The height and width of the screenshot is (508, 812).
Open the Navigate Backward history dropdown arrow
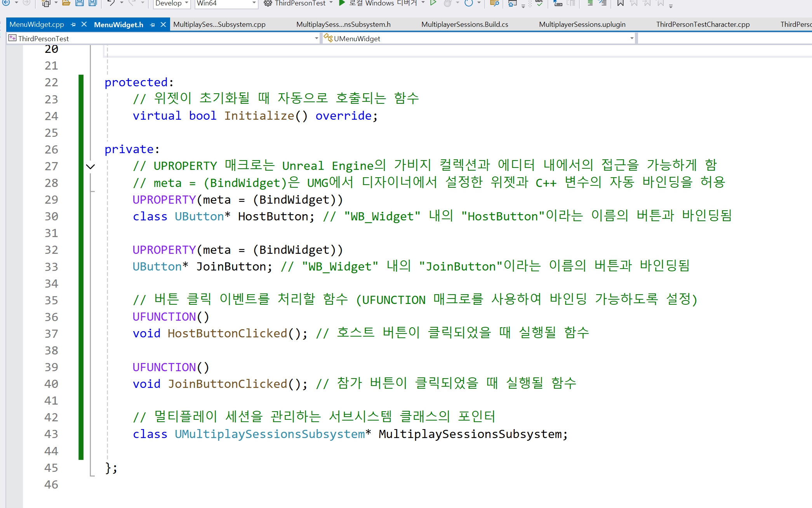[x=16, y=3]
